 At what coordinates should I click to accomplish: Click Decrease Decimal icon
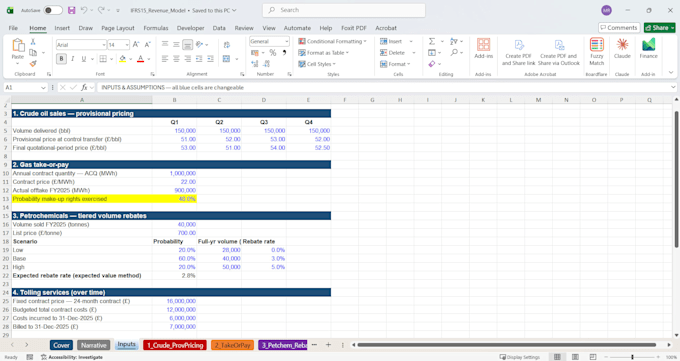pyautogui.click(x=266, y=64)
